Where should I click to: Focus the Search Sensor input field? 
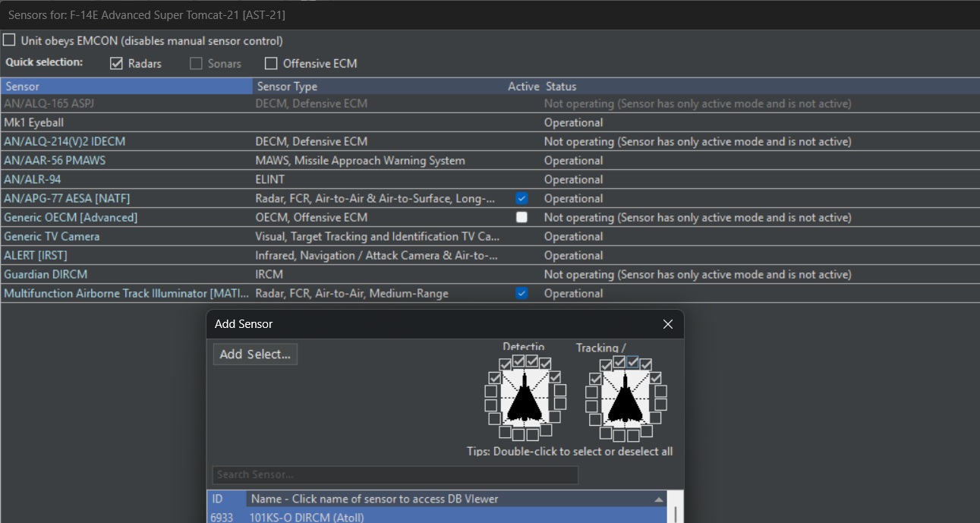[395, 474]
